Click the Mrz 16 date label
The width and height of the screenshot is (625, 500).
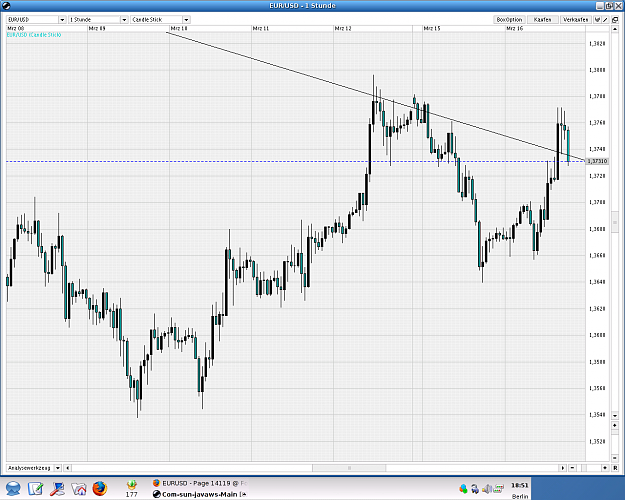(x=514, y=28)
